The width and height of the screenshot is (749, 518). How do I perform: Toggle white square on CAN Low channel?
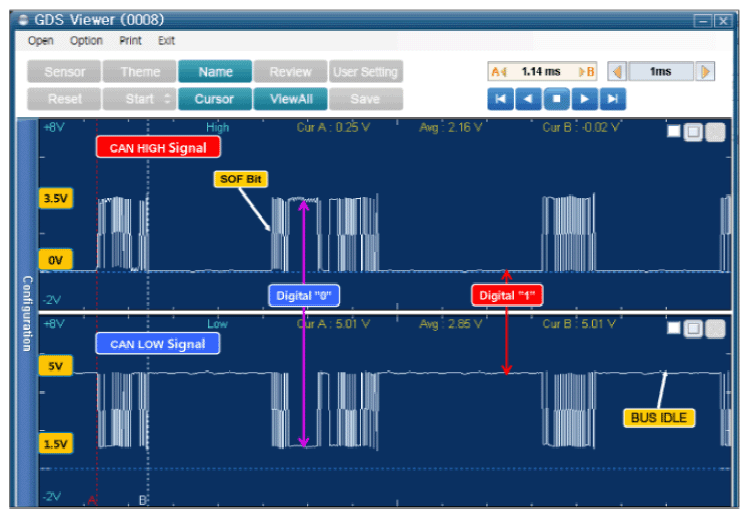click(x=674, y=328)
